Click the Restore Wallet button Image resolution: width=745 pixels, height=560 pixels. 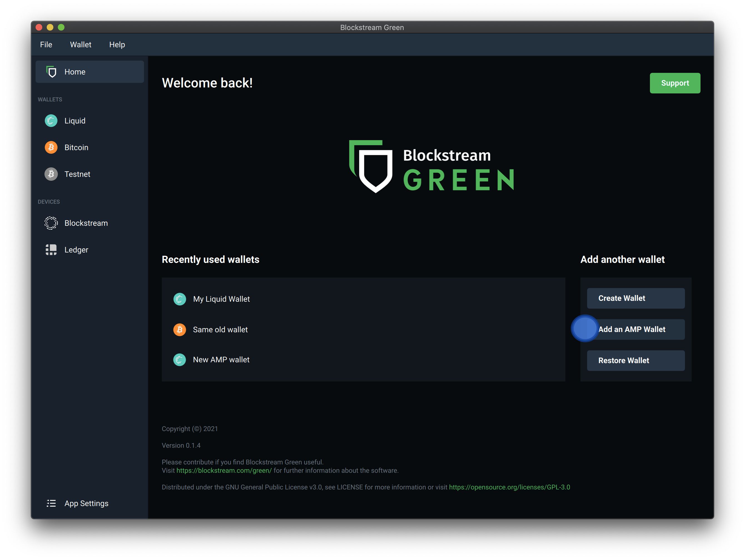point(636,361)
